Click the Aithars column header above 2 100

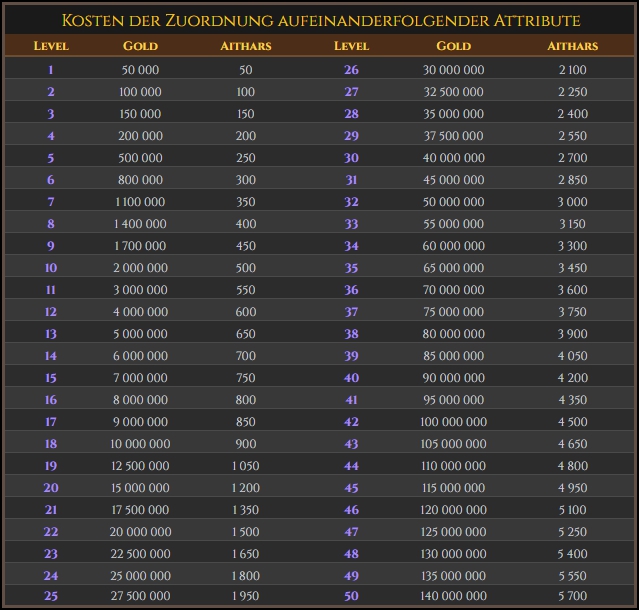tap(573, 46)
